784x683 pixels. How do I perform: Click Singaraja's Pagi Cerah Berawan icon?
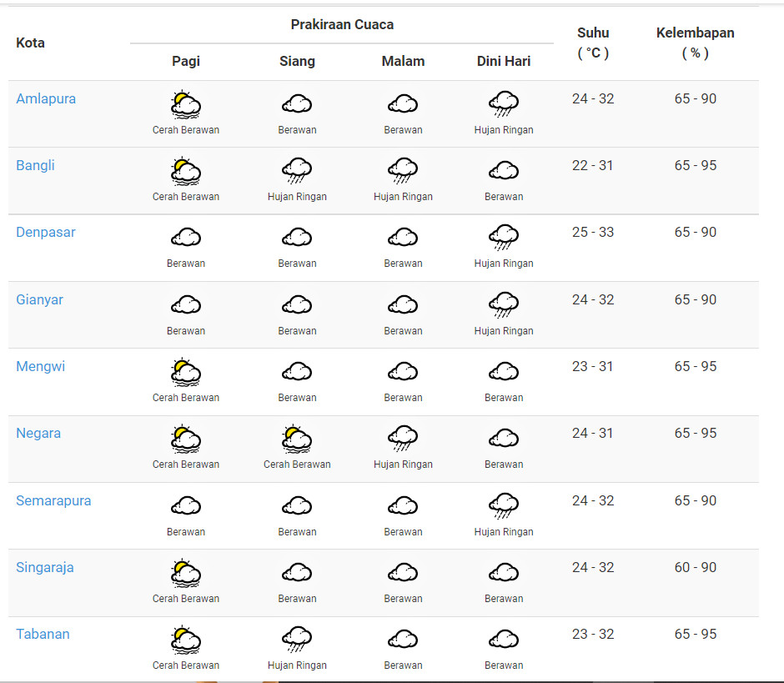[x=185, y=573]
